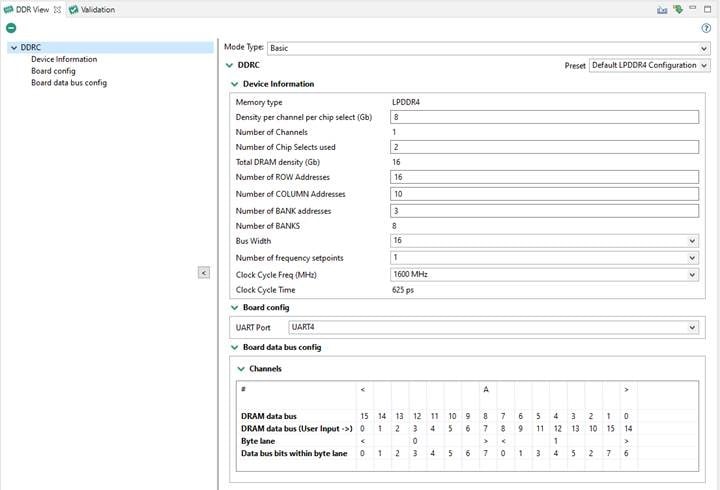
Task: Hide the left tree pane with the arrow button
Action: [204, 273]
